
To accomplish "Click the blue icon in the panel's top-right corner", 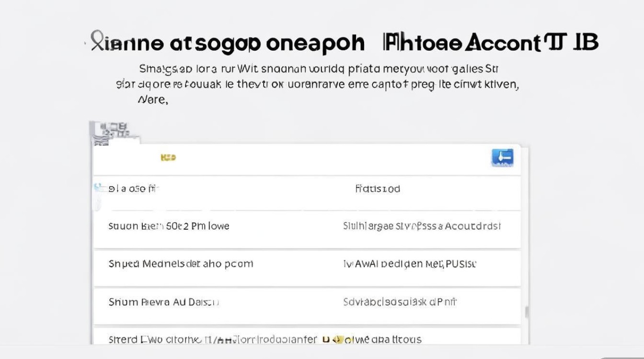I will 502,157.
